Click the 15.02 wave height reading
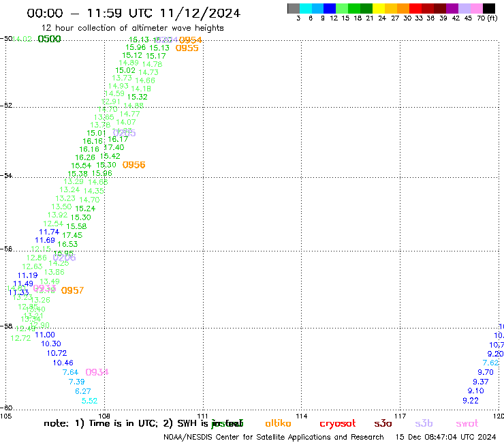The width and height of the screenshot is (504, 443). click(125, 70)
